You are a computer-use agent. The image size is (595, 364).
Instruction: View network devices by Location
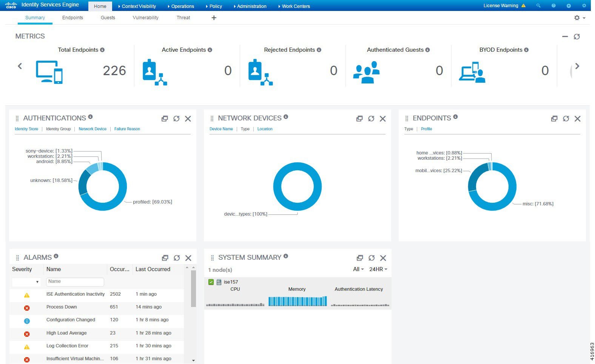(x=265, y=129)
